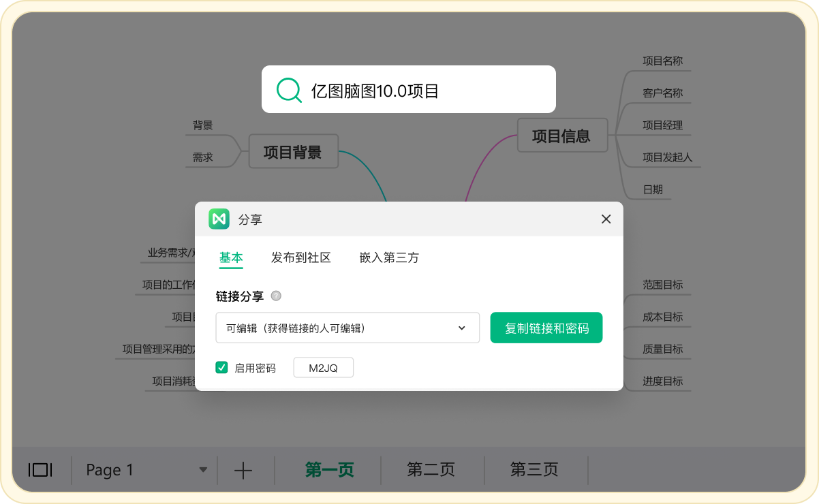The image size is (819, 504).
Task: Click the 亿图脑图10.0项目 search box
Action: pos(409,89)
